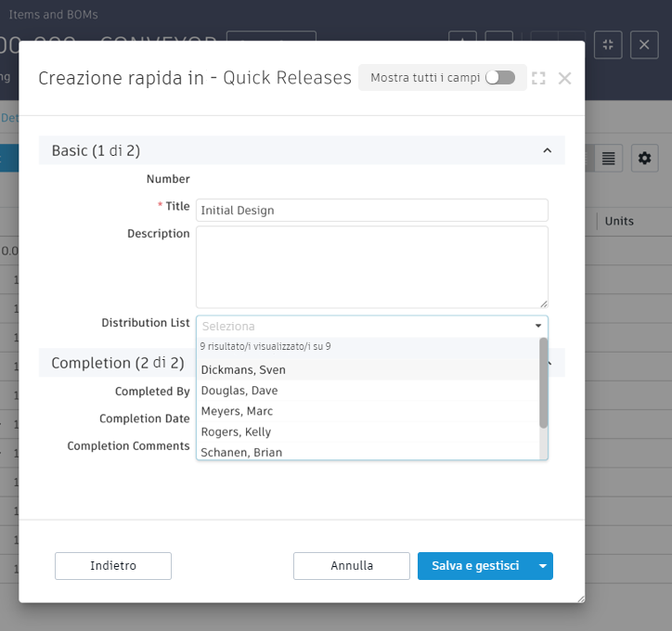Select Douglas, Dave from the list
This screenshot has width=672, height=631.
368,391
